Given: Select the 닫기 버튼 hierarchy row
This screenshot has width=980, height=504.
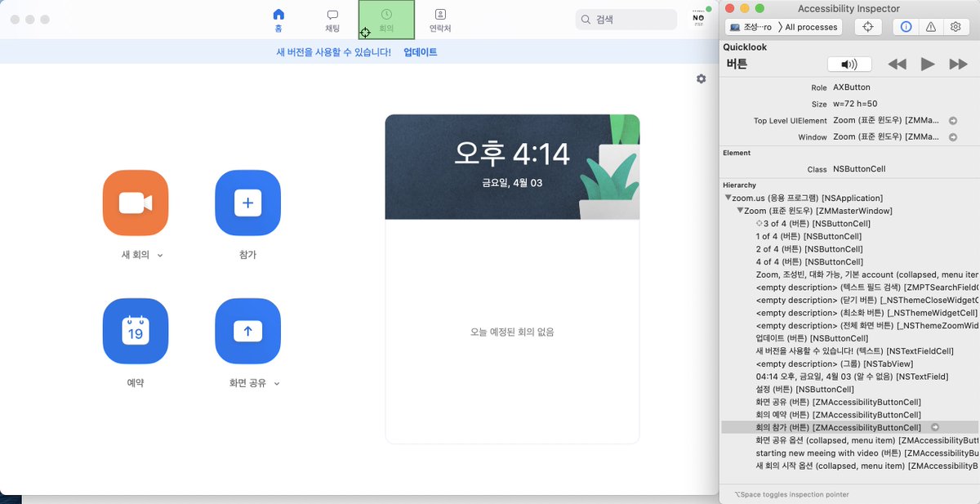Looking at the screenshot, I should [x=850, y=300].
